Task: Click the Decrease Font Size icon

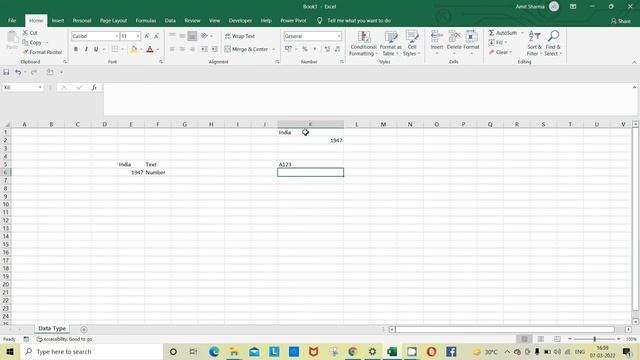Action: click(156, 36)
